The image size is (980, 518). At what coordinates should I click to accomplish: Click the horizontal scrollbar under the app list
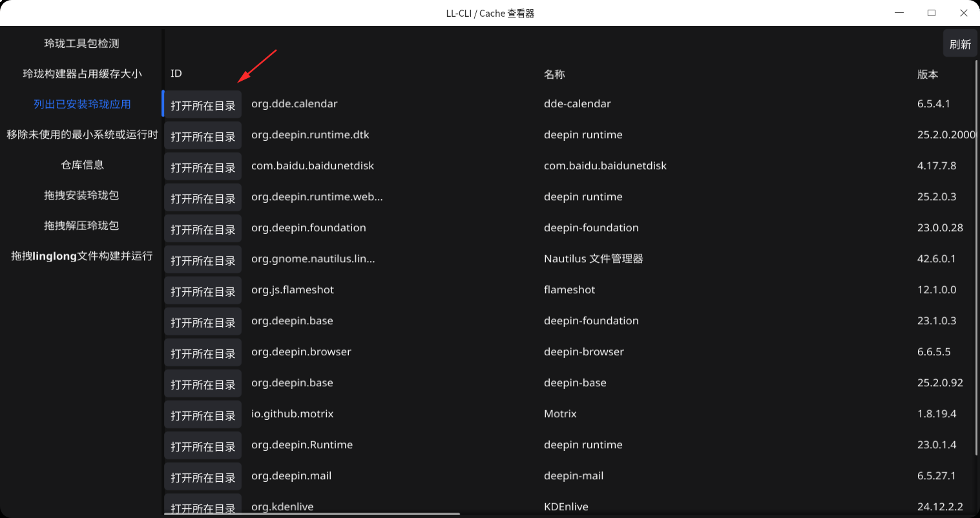point(312,514)
